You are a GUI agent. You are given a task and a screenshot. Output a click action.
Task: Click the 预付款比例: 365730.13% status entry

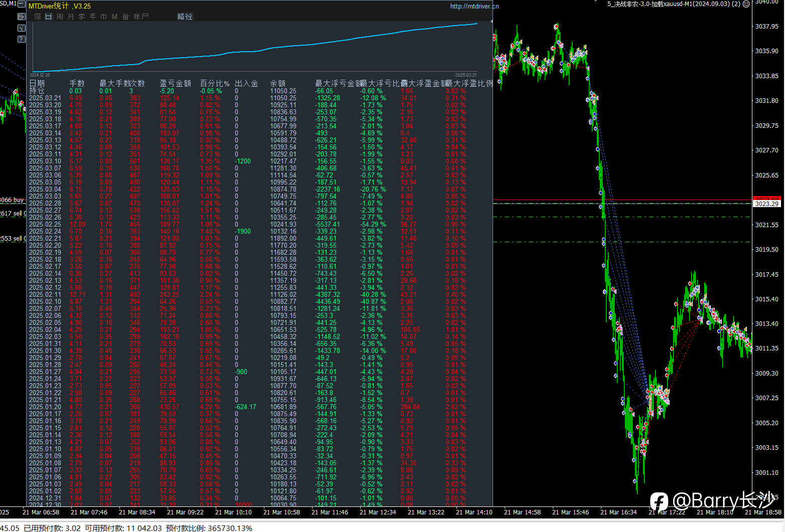(x=209, y=528)
